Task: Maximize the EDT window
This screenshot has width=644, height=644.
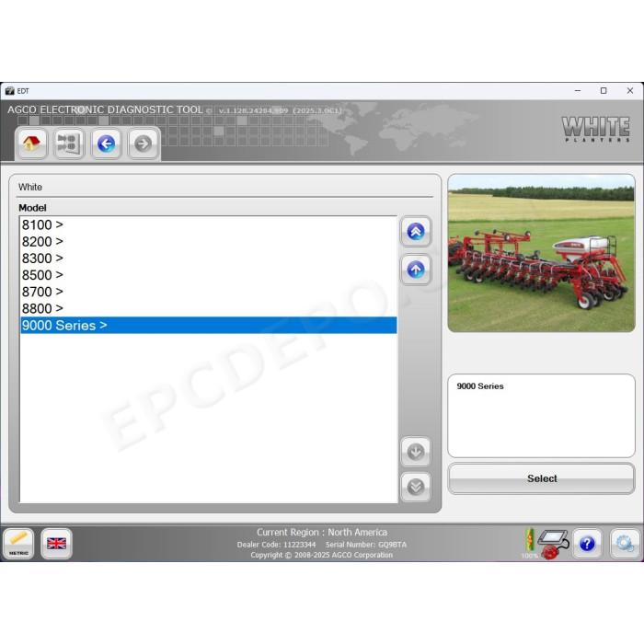Action: coord(604,91)
